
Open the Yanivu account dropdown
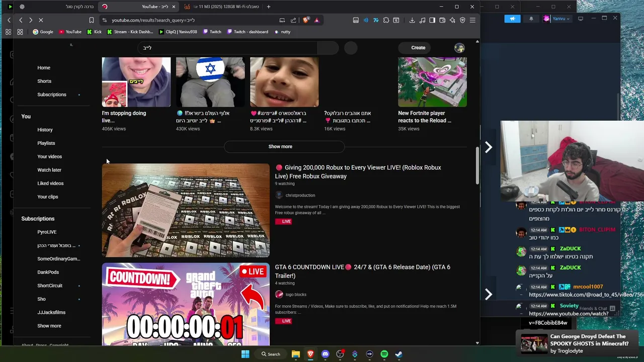coord(558,19)
